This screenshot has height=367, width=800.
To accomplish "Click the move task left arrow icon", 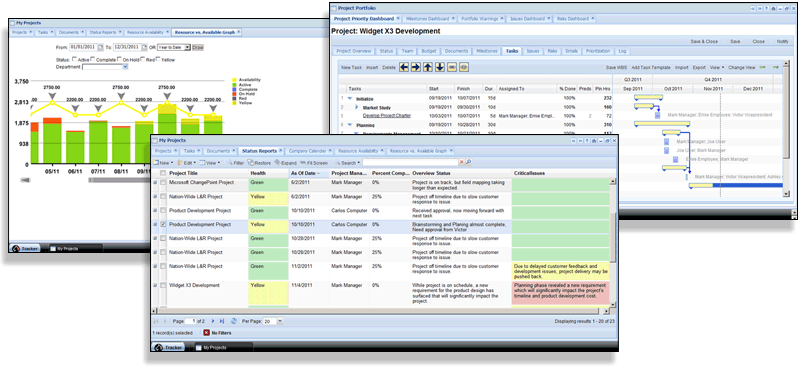I will tap(404, 67).
